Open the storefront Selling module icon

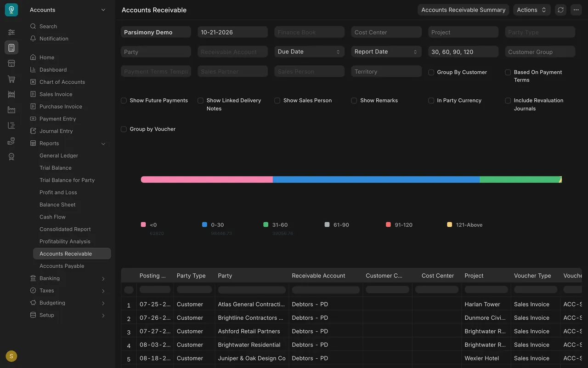point(11,63)
